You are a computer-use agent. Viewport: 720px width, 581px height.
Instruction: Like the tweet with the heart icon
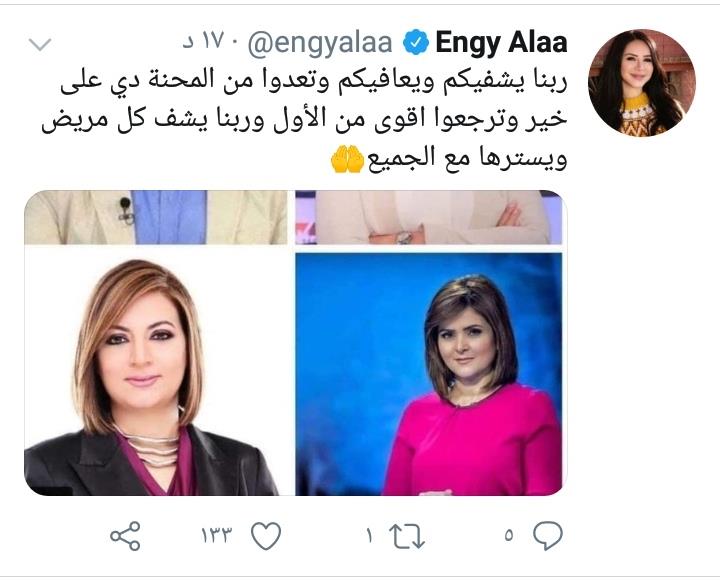pos(266,536)
